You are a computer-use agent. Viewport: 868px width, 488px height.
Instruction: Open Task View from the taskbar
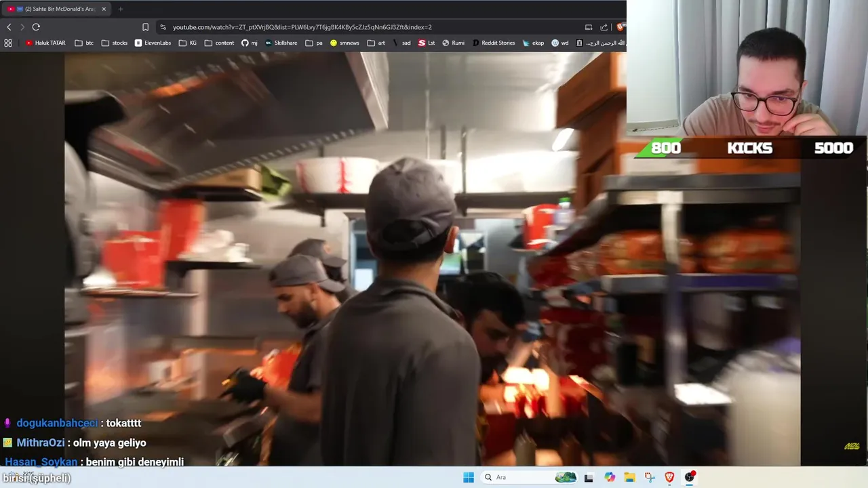click(x=589, y=477)
